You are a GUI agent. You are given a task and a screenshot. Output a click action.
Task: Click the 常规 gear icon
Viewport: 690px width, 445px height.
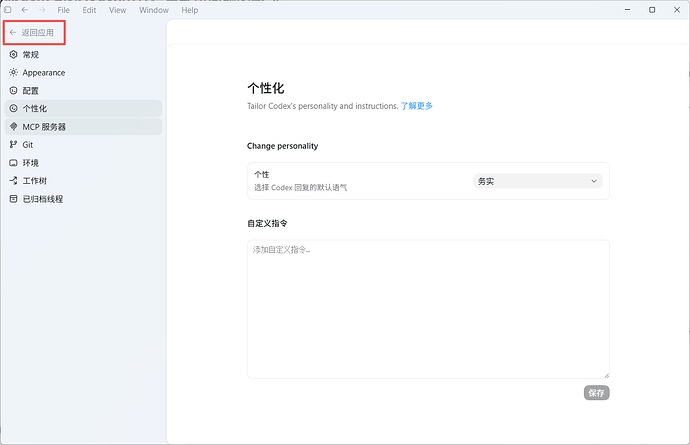[14, 55]
